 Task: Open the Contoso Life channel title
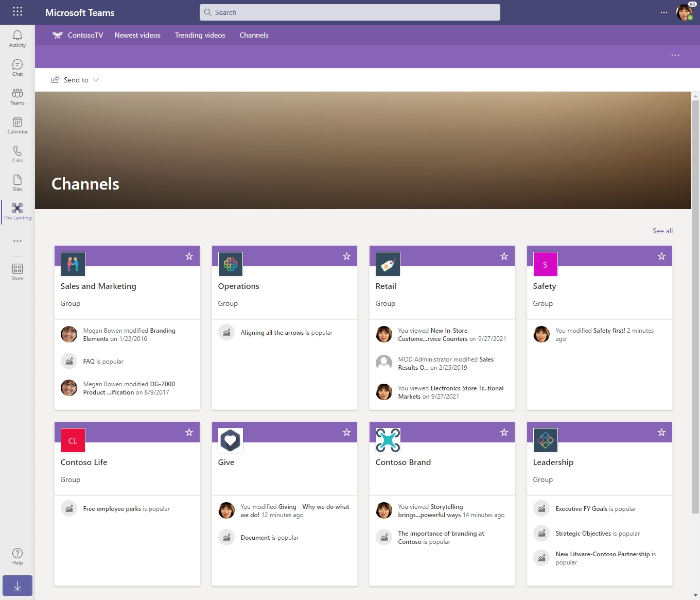click(x=84, y=462)
